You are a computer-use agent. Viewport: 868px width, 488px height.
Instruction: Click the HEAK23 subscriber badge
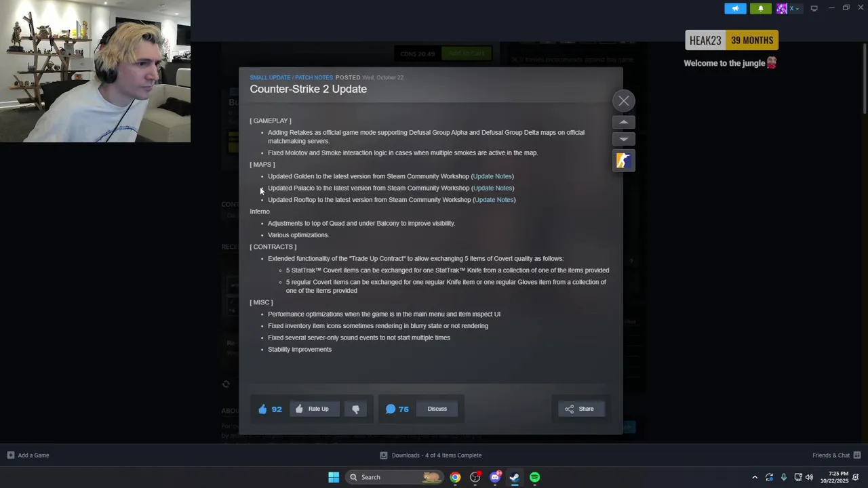click(705, 41)
